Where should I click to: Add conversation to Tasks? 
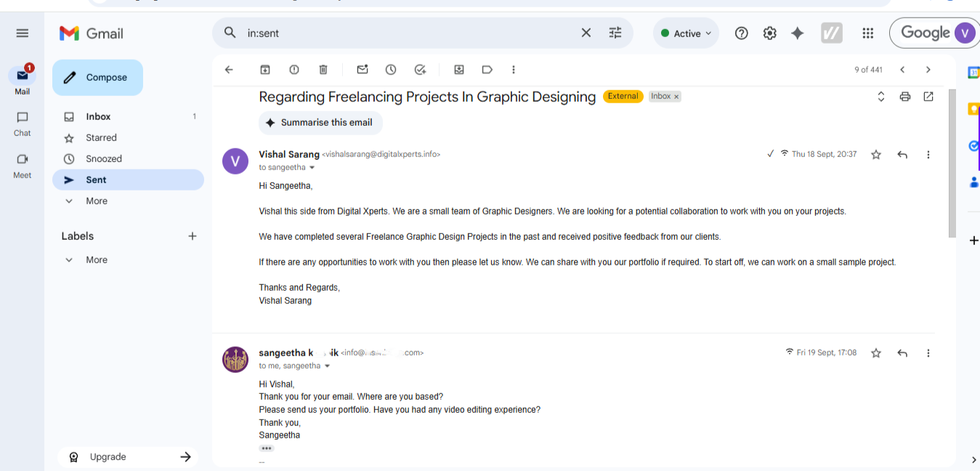click(x=420, y=70)
